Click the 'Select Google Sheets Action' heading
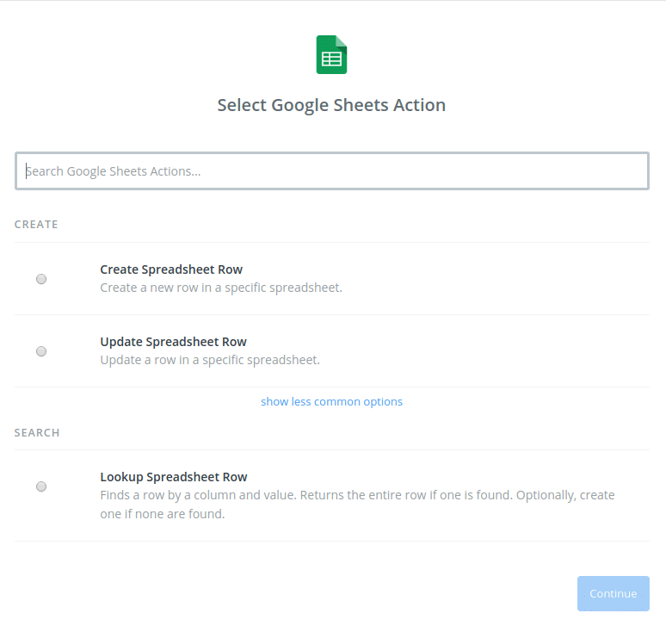 331,105
